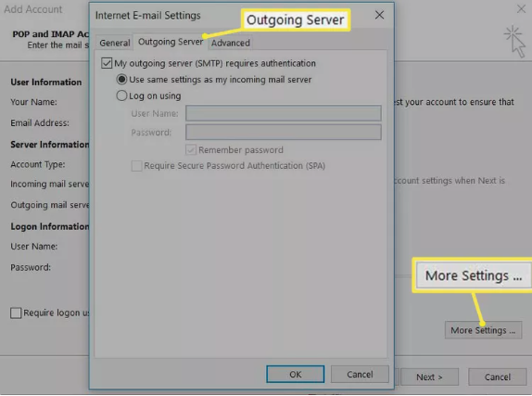Click Cancel in the Add Account window
Viewport: 532px width, 396px height.
click(498, 377)
